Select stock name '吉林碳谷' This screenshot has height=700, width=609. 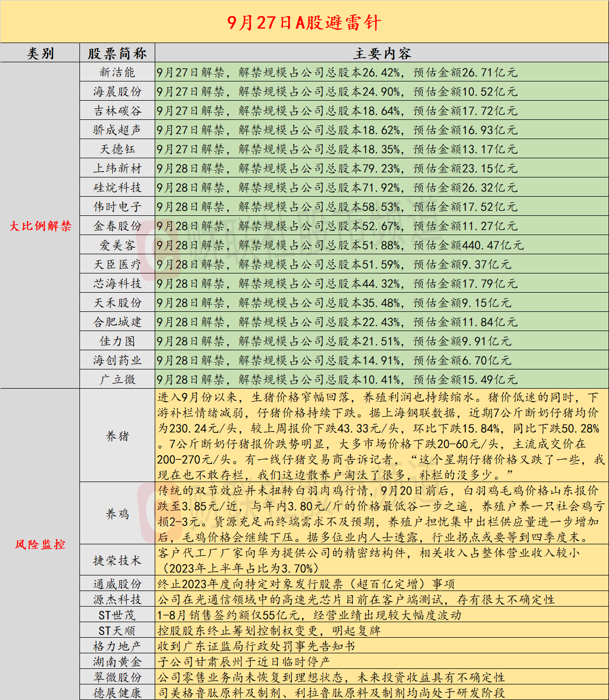click(x=117, y=111)
